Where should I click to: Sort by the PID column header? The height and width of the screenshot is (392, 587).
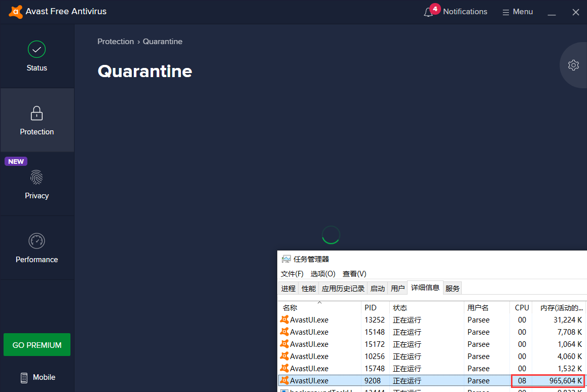[375, 308]
